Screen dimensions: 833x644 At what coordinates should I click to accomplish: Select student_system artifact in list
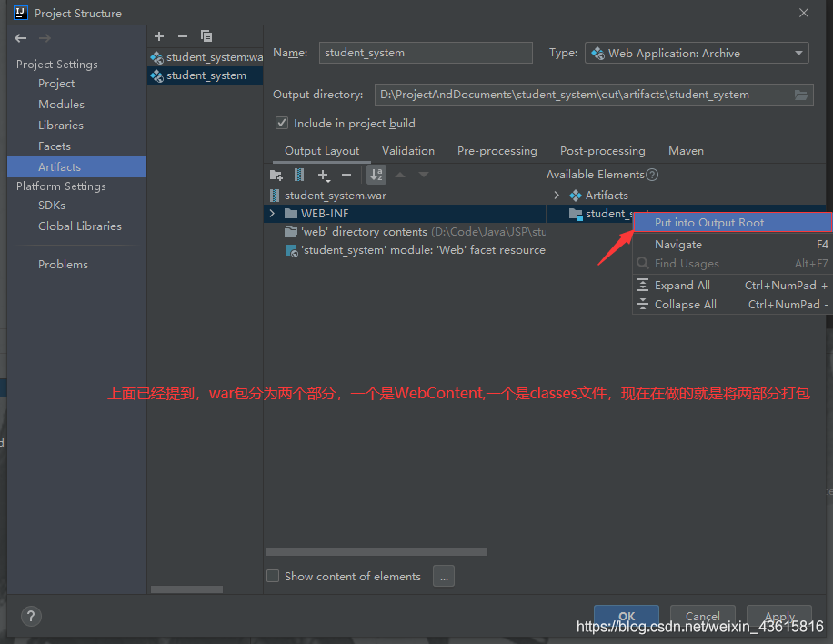pos(205,75)
